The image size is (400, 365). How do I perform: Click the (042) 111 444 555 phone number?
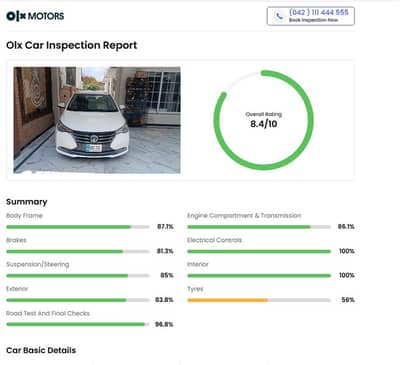point(319,12)
